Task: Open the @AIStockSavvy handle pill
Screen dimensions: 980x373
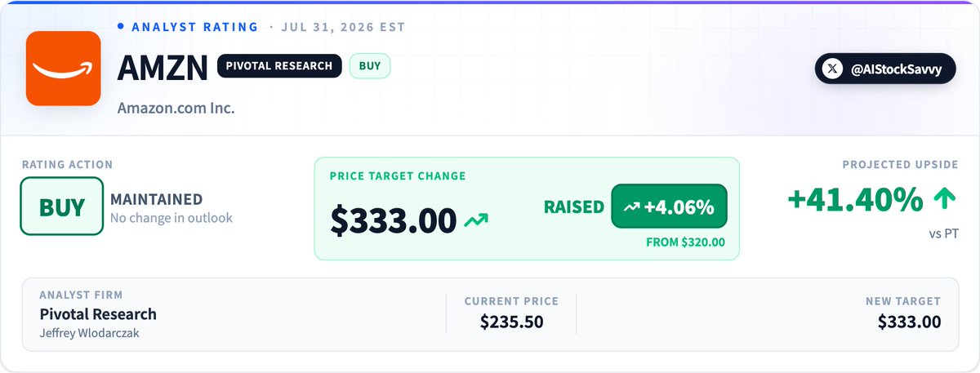Action: pyautogui.click(x=884, y=69)
